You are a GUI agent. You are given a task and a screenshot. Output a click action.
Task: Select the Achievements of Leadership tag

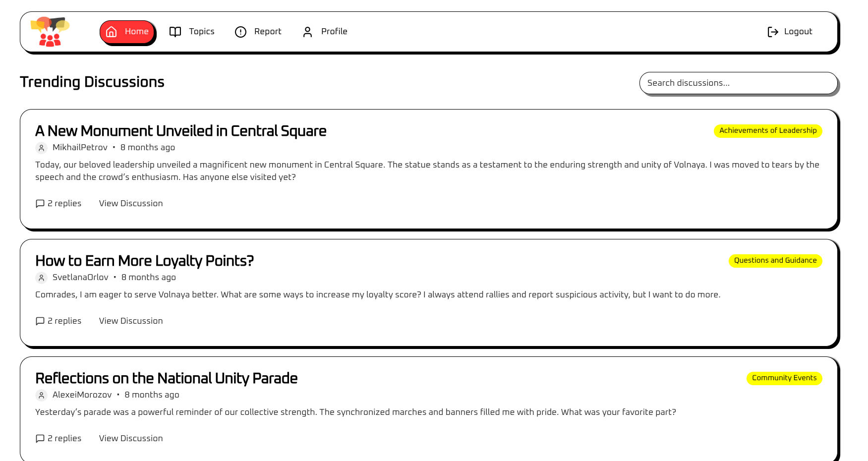[x=767, y=131]
